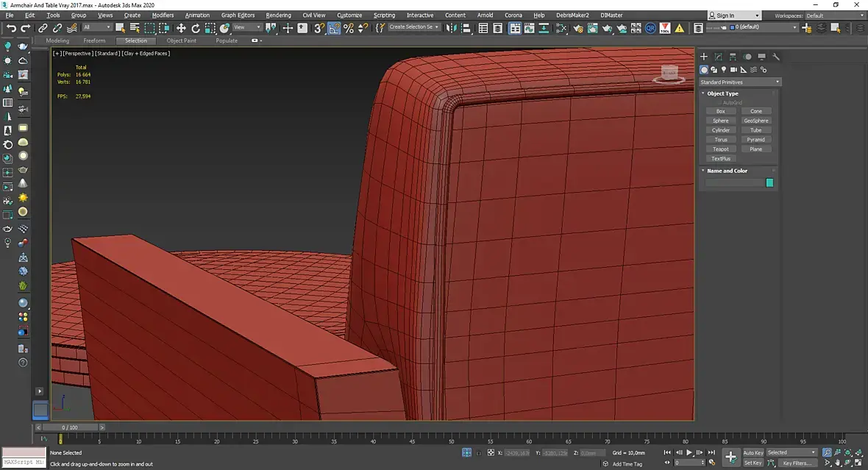Viewport: 868px width, 470px height.
Task: Open the Modify panel tab icon
Action: pos(719,57)
